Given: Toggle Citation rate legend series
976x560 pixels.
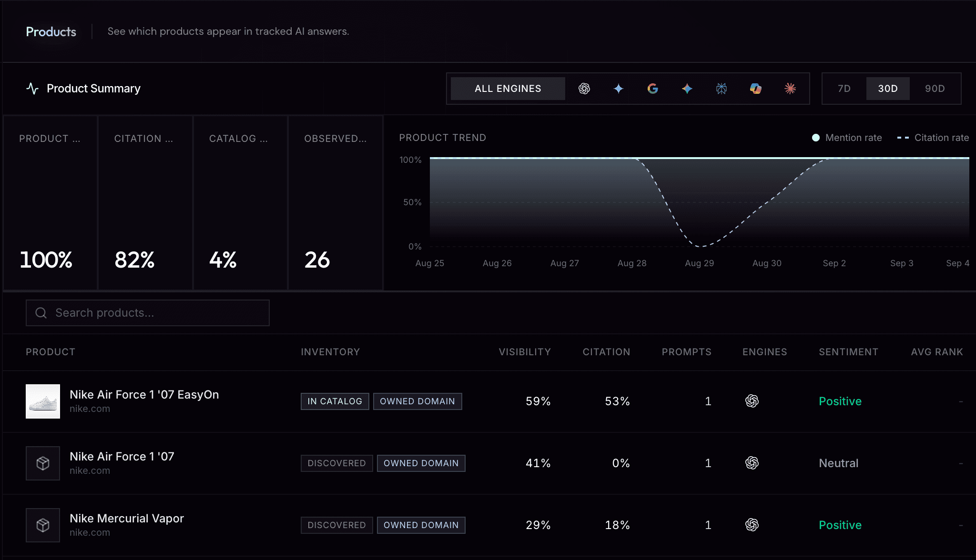Looking at the screenshot, I should [933, 138].
